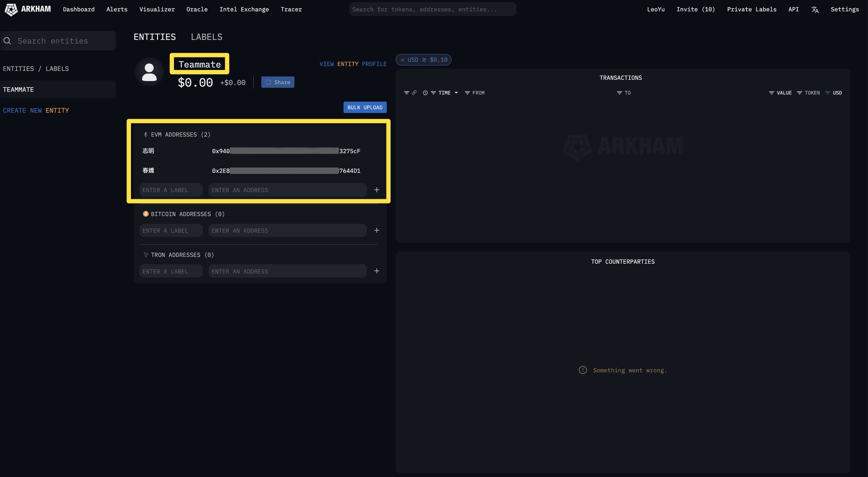
Task: Open the TO column filter
Action: [x=619, y=93]
